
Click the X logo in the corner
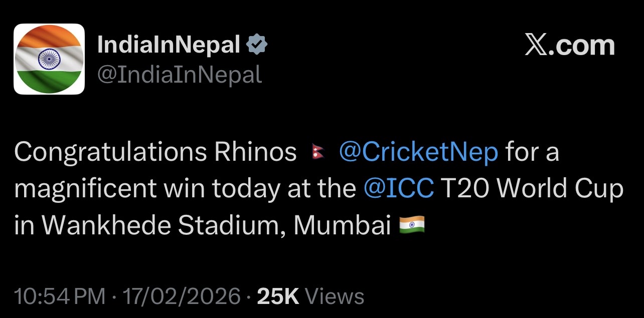pyautogui.click(x=537, y=46)
